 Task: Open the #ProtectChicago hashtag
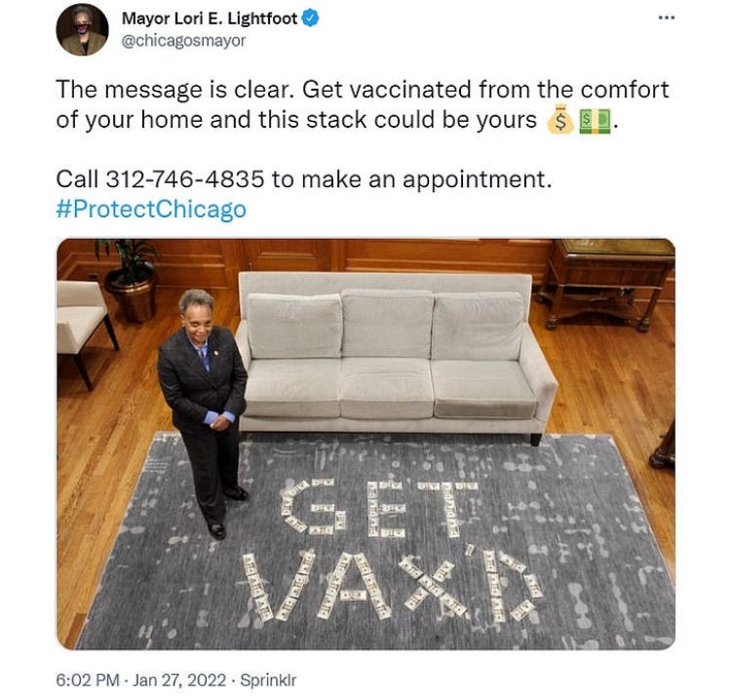[x=151, y=209]
